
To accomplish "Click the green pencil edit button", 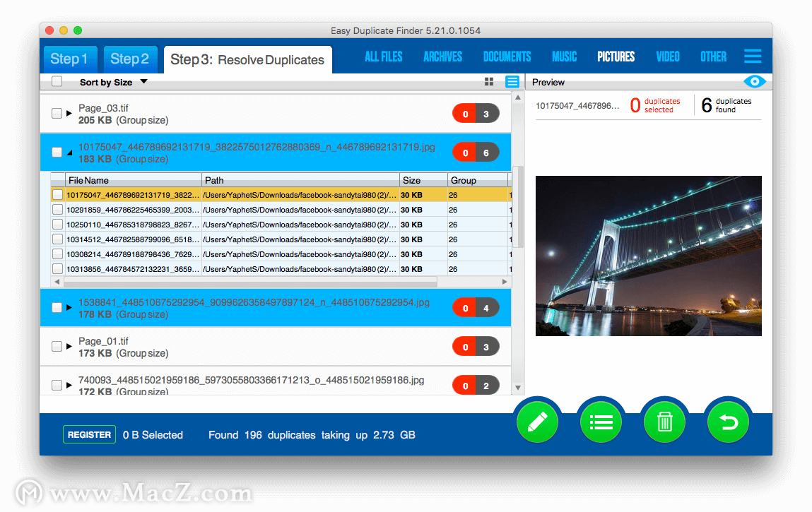I will 538,422.
